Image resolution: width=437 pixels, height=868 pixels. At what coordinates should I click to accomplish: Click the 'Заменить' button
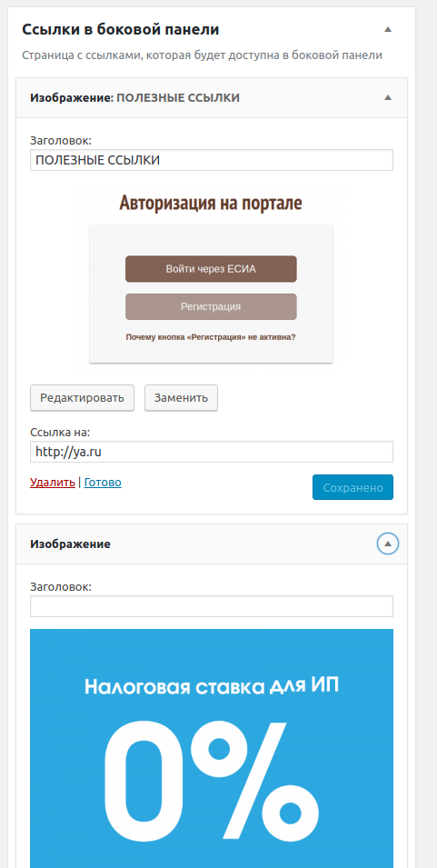(x=181, y=397)
